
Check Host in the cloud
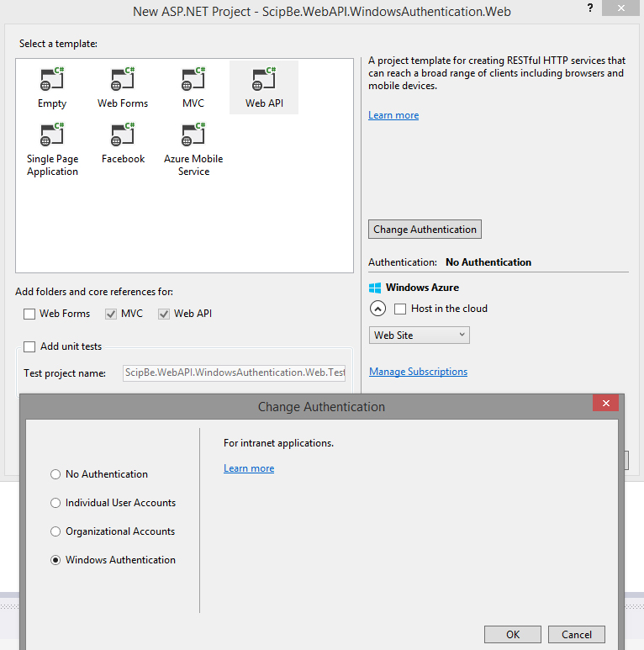[400, 309]
